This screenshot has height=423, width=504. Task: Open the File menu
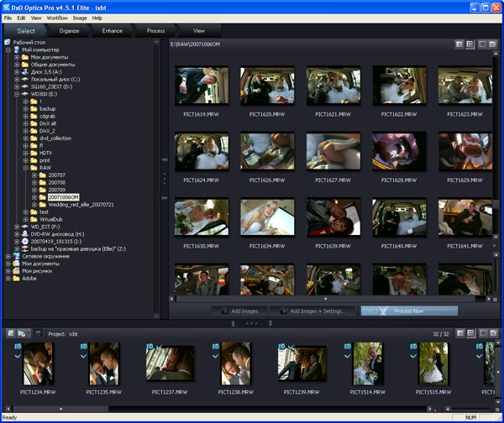(8, 18)
